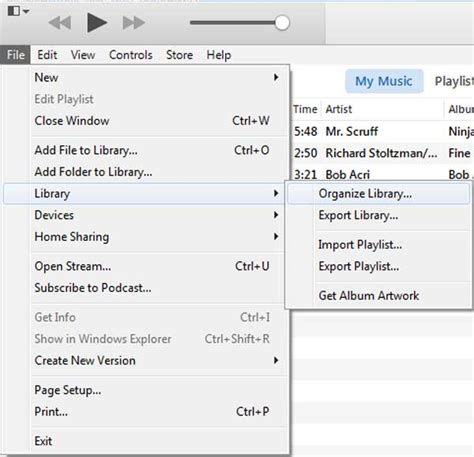The image size is (474, 457).
Task: Click the Home Sharing submenu arrow
Action: click(x=276, y=237)
